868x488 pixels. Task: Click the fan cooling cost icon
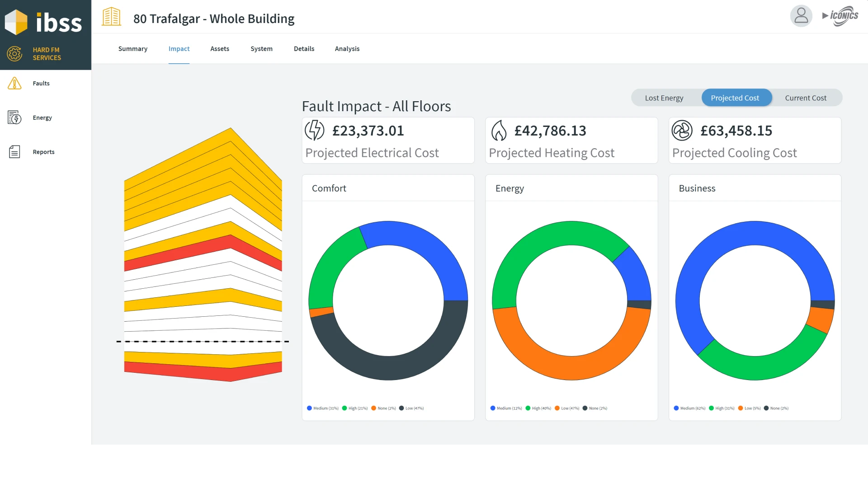[x=682, y=131]
